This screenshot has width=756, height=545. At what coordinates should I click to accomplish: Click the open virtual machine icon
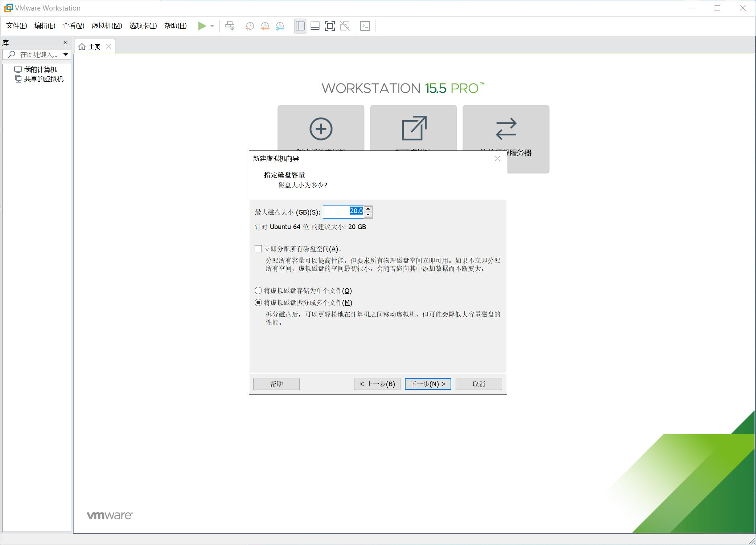click(x=414, y=128)
